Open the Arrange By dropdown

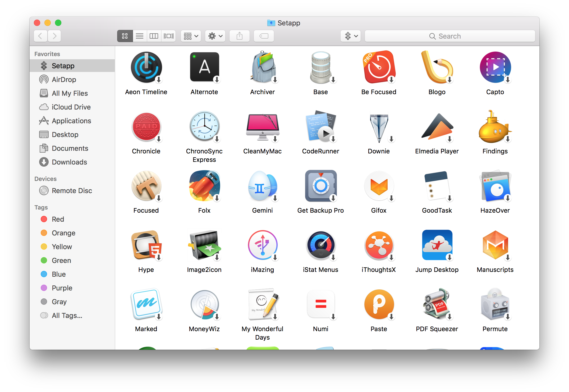190,36
